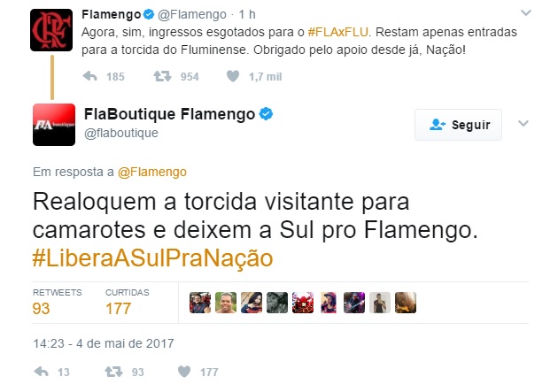
Task: Like FlaBoutique's tweet with heart icon
Action: (x=184, y=372)
